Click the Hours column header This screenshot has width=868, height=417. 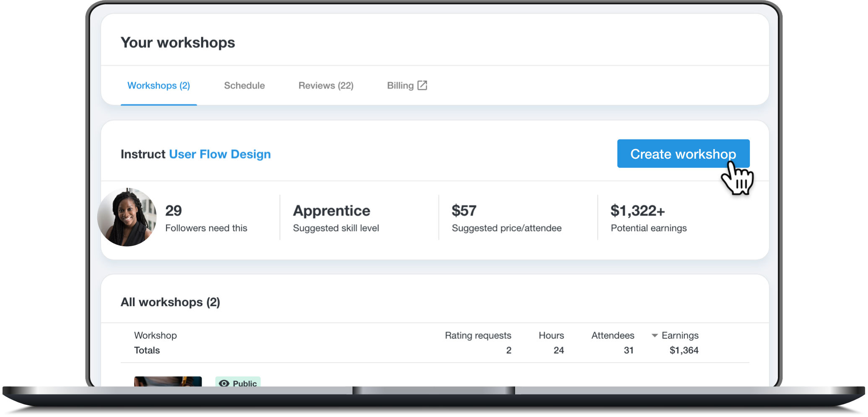pyautogui.click(x=551, y=335)
